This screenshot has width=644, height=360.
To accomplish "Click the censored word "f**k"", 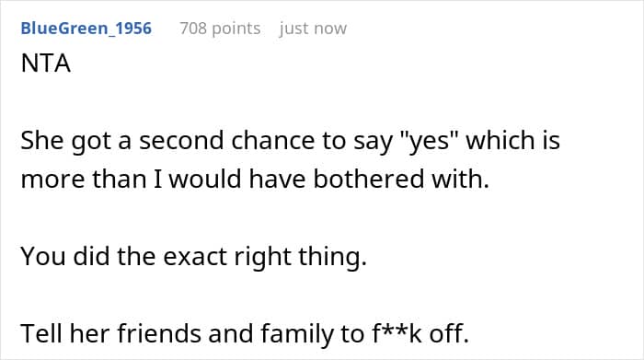I will tap(397, 333).
